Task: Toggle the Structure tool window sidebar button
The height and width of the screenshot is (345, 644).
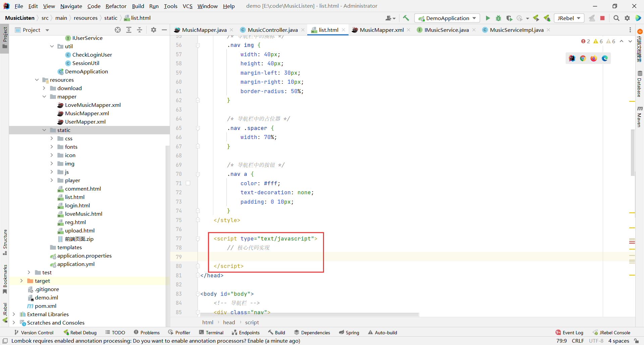Action: coord(5,242)
